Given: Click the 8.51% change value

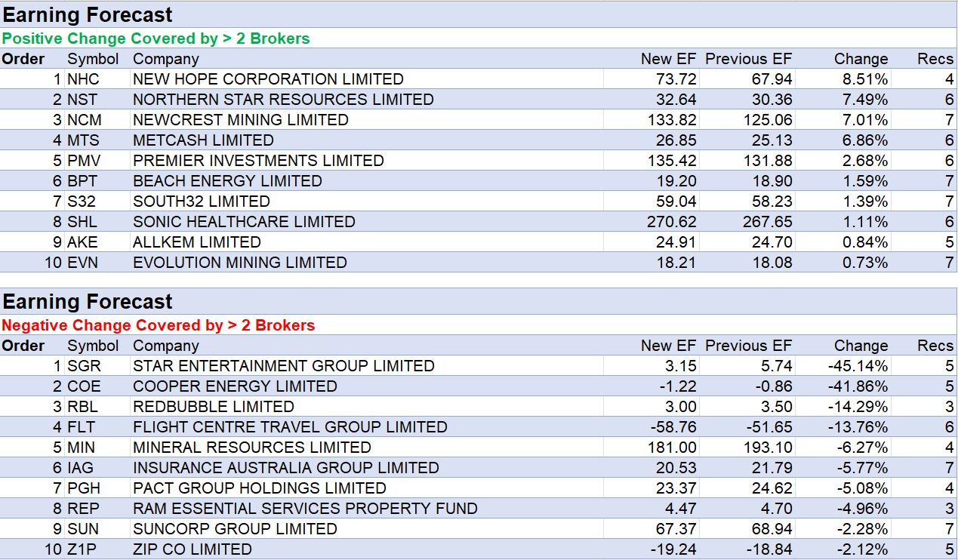Looking at the screenshot, I should pyautogui.click(x=861, y=79).
